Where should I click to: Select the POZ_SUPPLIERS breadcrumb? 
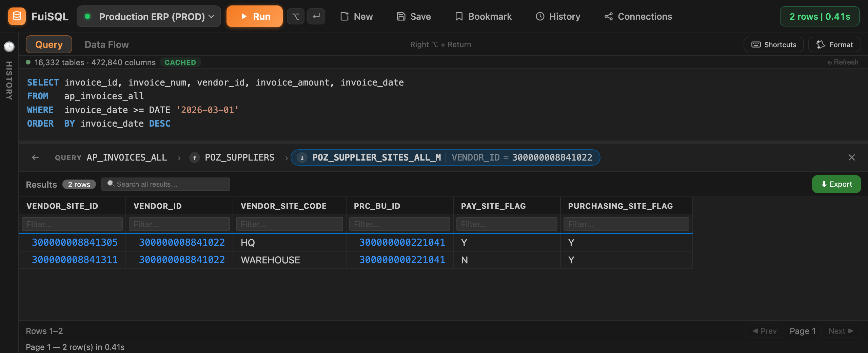tap(239, 157)
